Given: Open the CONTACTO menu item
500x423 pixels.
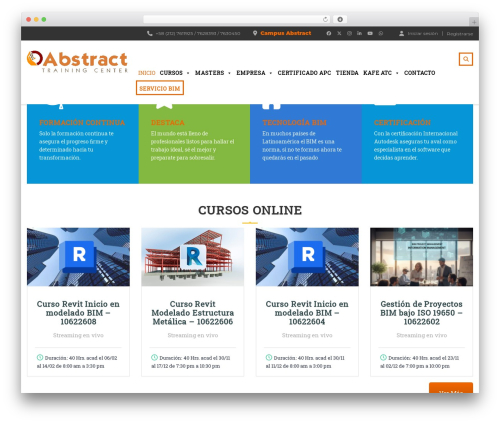Looking at the screenshot, I should tap(420, 73).
